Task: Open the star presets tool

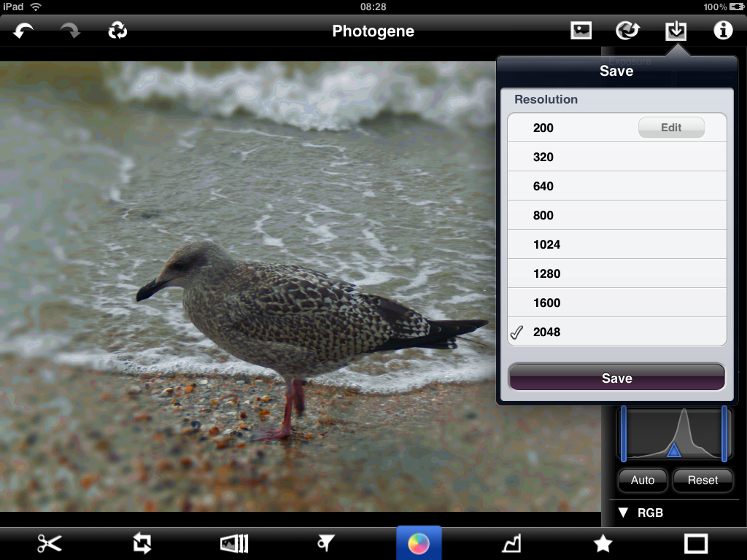Action: (x=603, y=543)
